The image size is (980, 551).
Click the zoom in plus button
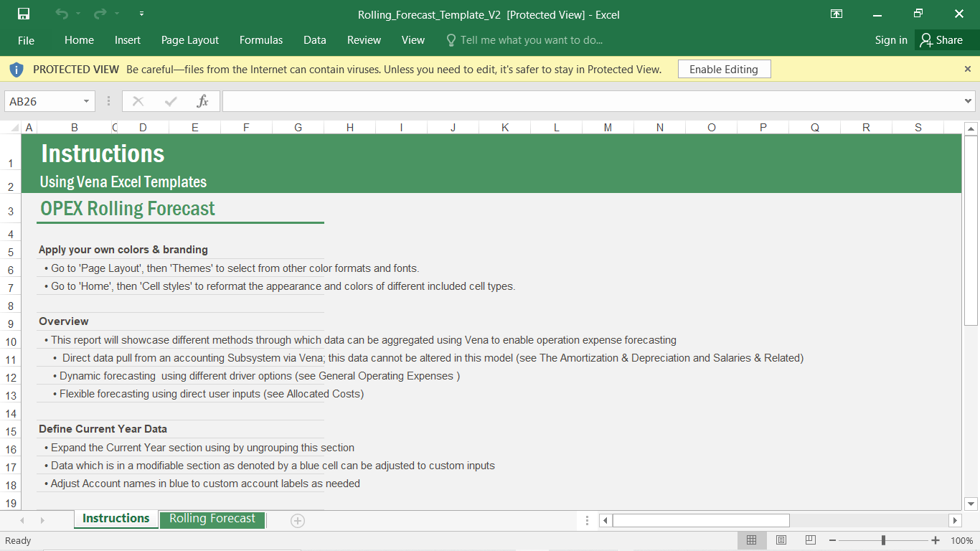coord(936,540)
